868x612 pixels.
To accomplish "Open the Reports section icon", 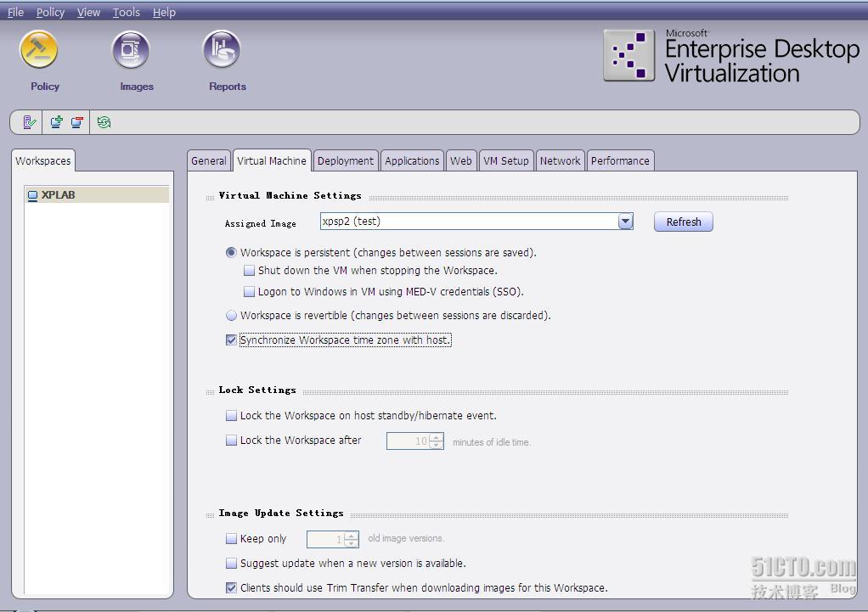I will click(222, 50).
